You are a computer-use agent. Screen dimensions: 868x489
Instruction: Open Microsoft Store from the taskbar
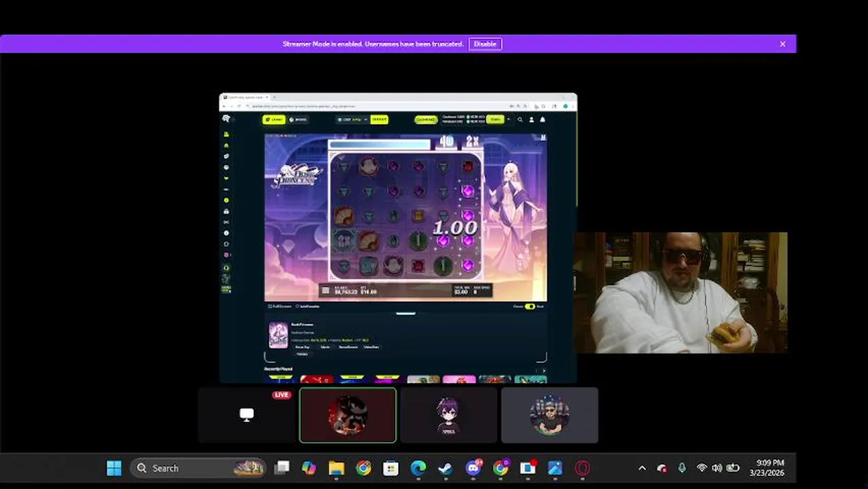pyautogui.click(x=391, y=468)
